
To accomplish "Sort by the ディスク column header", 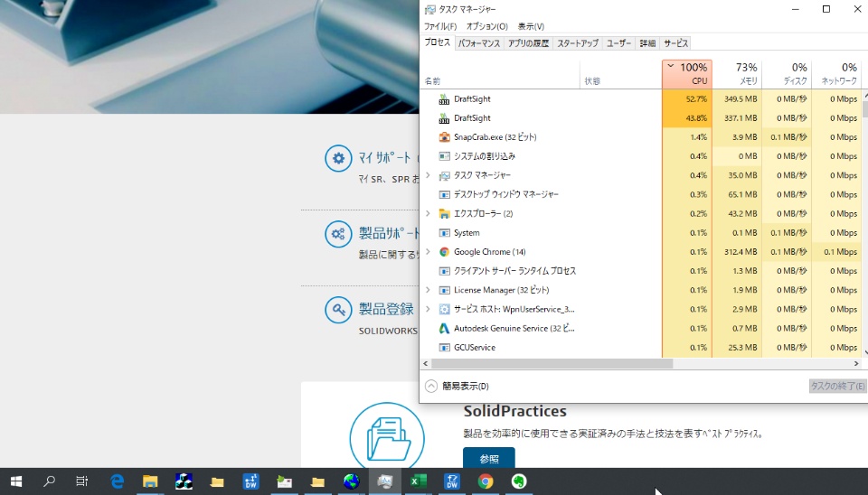I will tap(787, 74).
